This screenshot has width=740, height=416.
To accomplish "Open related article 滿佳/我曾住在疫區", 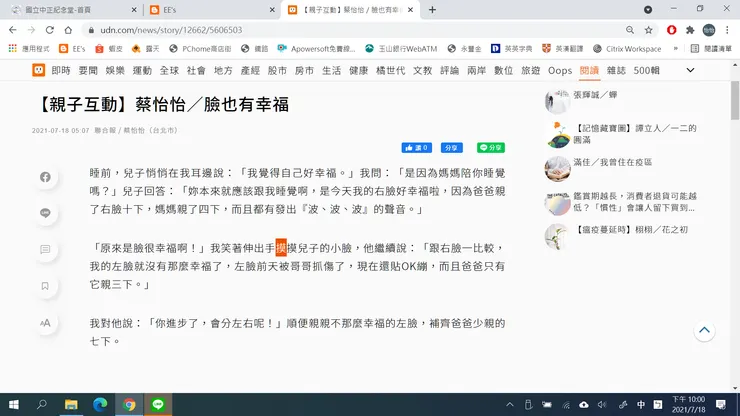I will pyautogui.click(x=613, y=162).
